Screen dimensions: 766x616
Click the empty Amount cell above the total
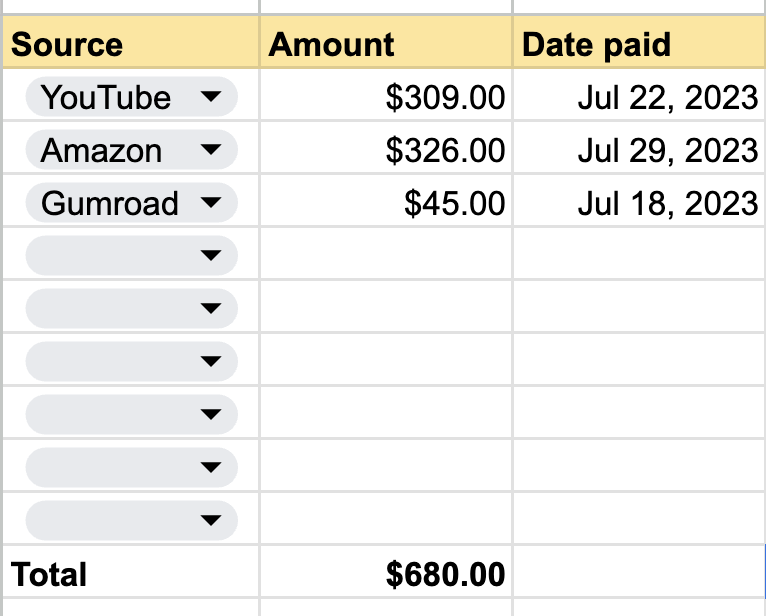(386, 520)
